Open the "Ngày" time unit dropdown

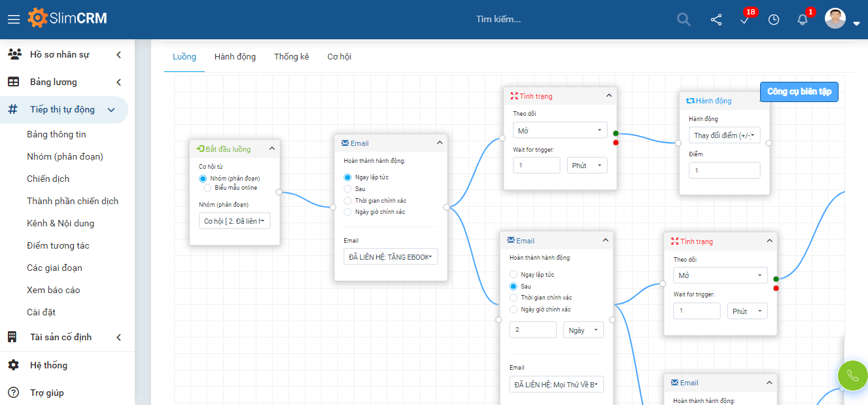(583, 330)
